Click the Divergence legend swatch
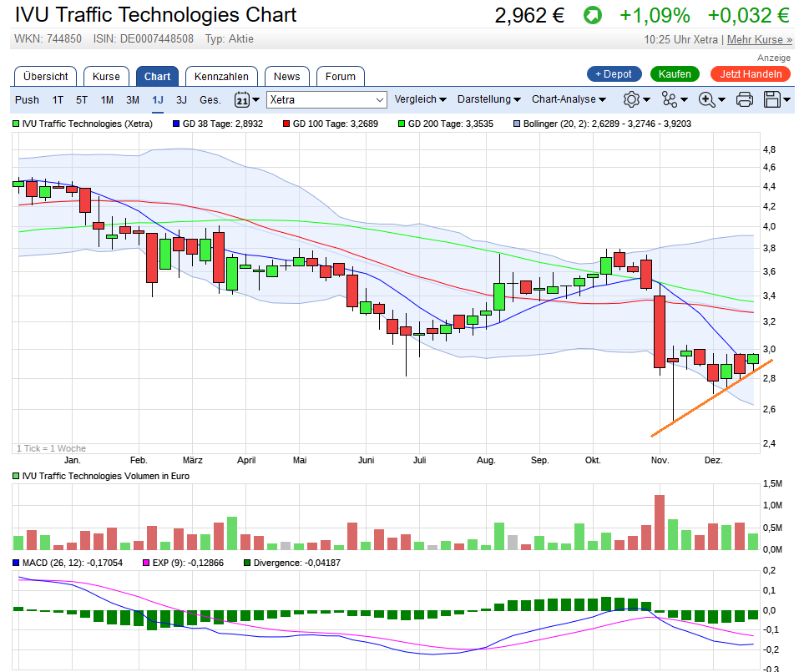 247,563
